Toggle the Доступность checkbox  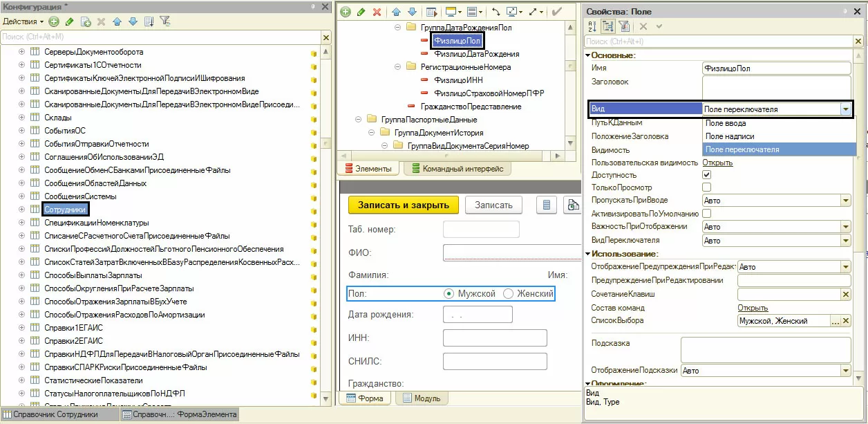click(x=707, y=175)
